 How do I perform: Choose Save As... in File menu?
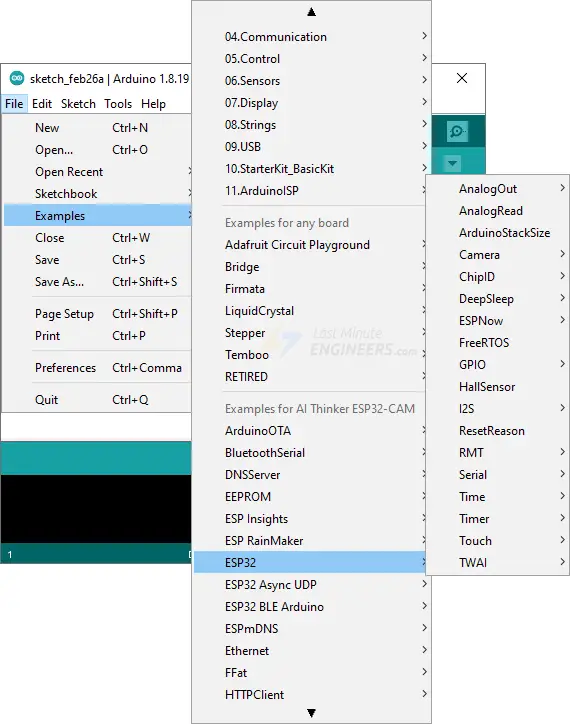click(97, 282)
